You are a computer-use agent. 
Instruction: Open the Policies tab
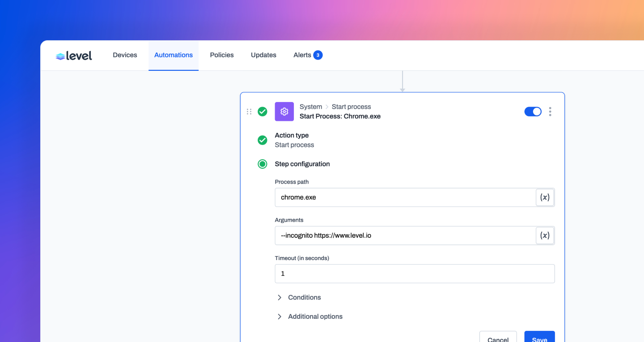pos(222,55)
